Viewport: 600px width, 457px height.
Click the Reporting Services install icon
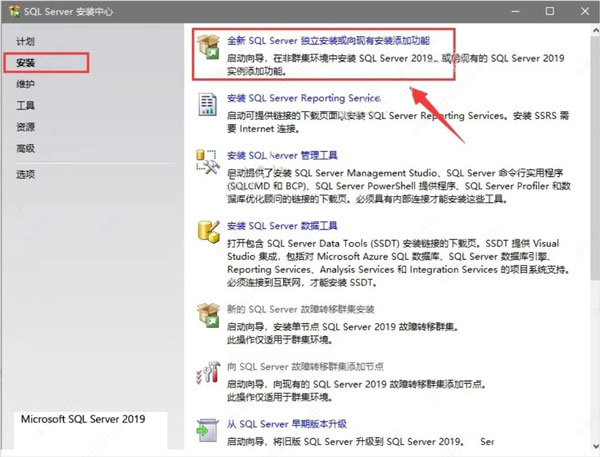pos(209,106)
